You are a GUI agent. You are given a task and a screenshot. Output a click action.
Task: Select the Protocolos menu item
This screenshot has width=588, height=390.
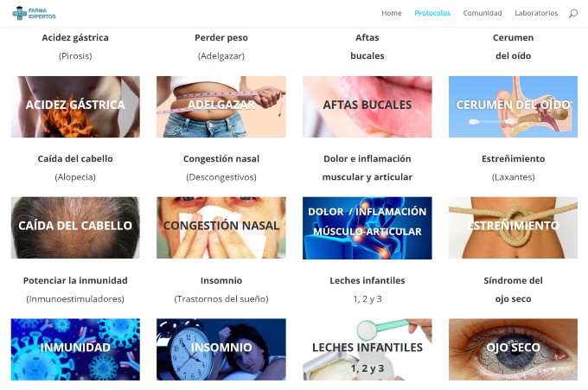point(432,13)
